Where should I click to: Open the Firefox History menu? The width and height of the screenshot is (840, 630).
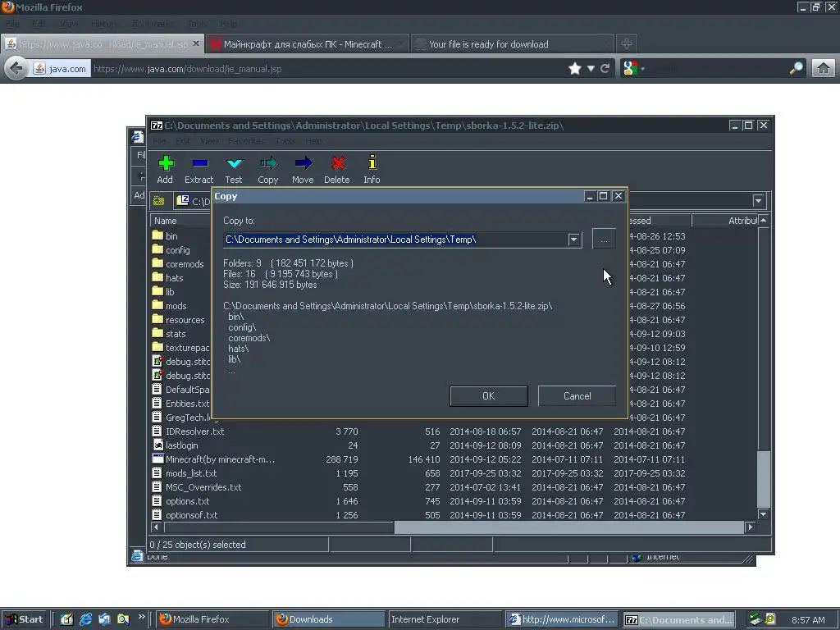tap(104, 24)
